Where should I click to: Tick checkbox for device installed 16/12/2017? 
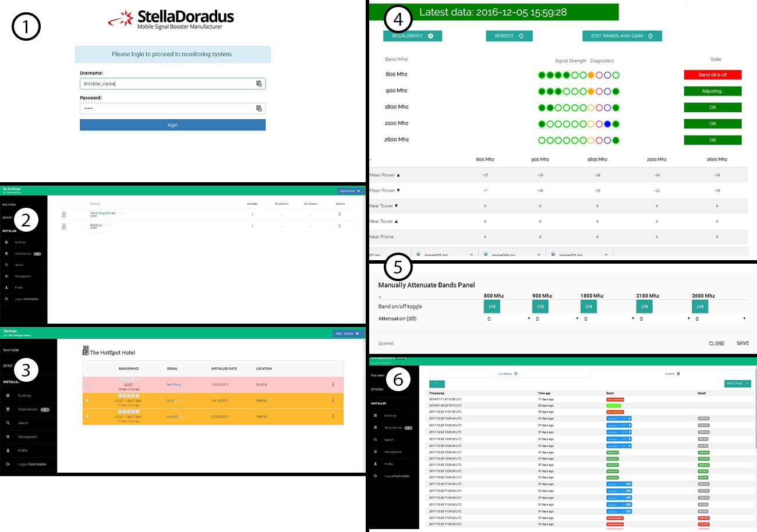(87, 400)
